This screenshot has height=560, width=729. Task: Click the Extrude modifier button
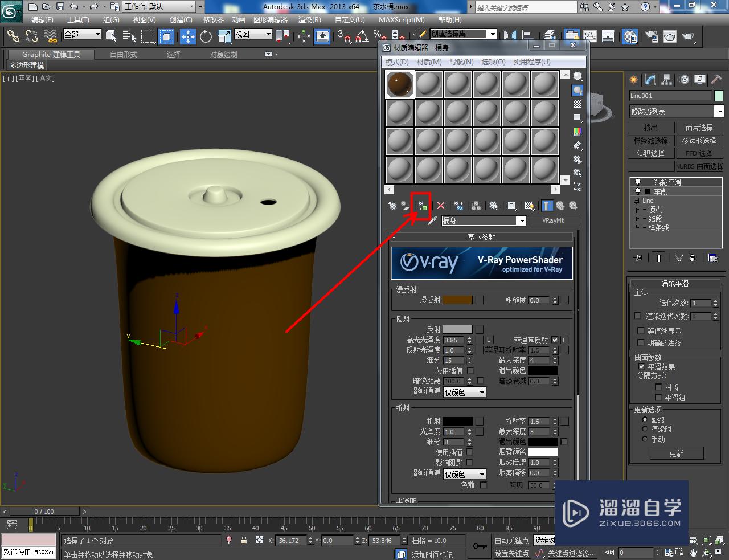tap(651, 128)
